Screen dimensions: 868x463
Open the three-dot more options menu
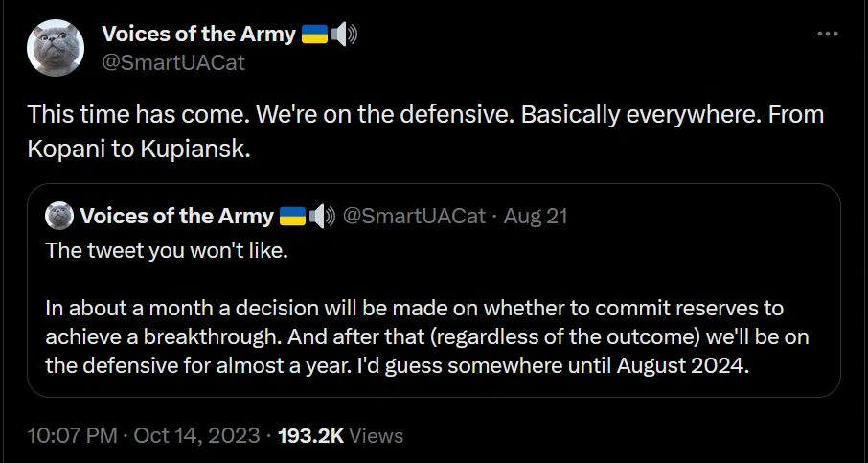pos(828,34)
